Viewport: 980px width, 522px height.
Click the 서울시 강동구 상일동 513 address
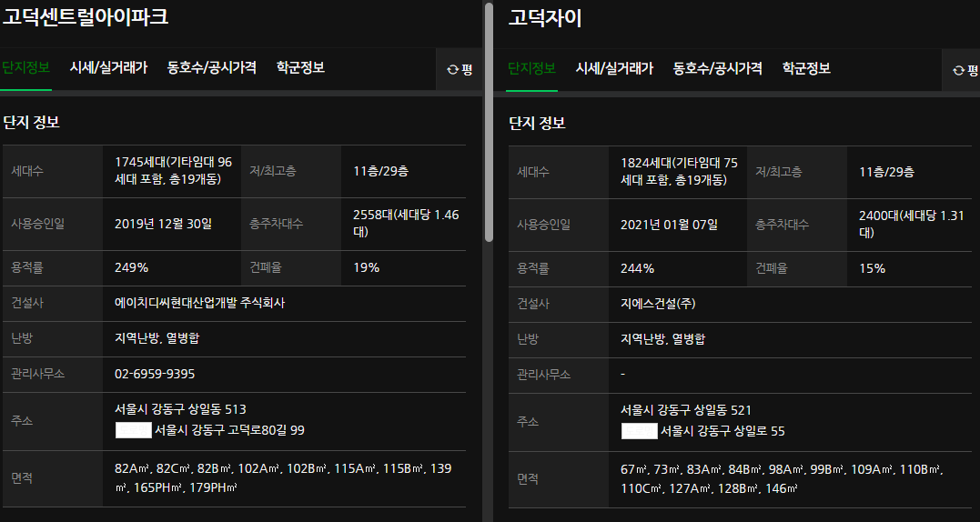point(180,409)
